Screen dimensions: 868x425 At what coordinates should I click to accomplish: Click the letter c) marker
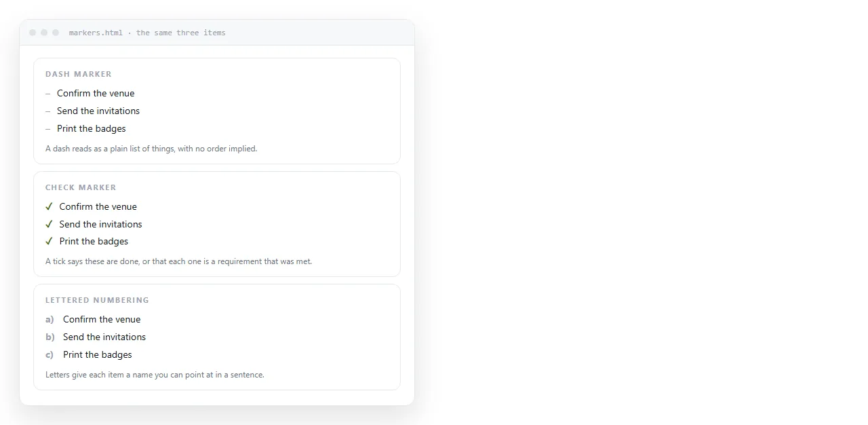[x=50, y=354]
